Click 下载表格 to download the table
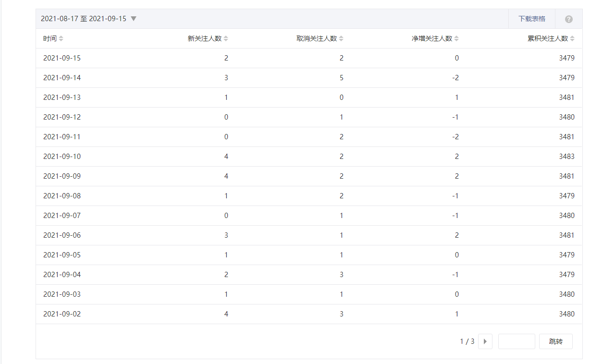 click(x=531, y=19)
